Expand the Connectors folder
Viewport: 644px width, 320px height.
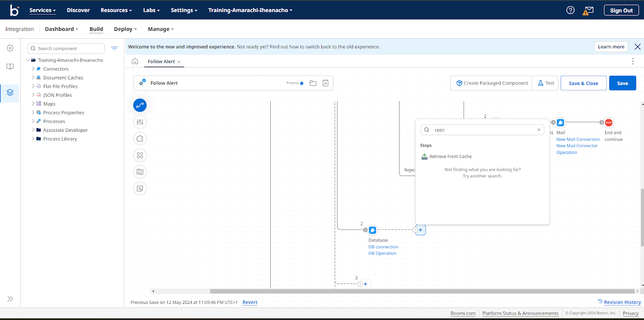[33, 69]
